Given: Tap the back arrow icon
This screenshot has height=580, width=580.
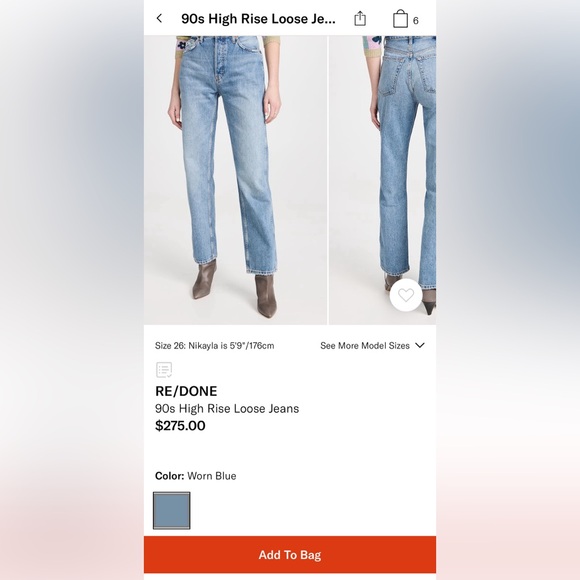Looking at the screenshot, I should tap(159, 18).
